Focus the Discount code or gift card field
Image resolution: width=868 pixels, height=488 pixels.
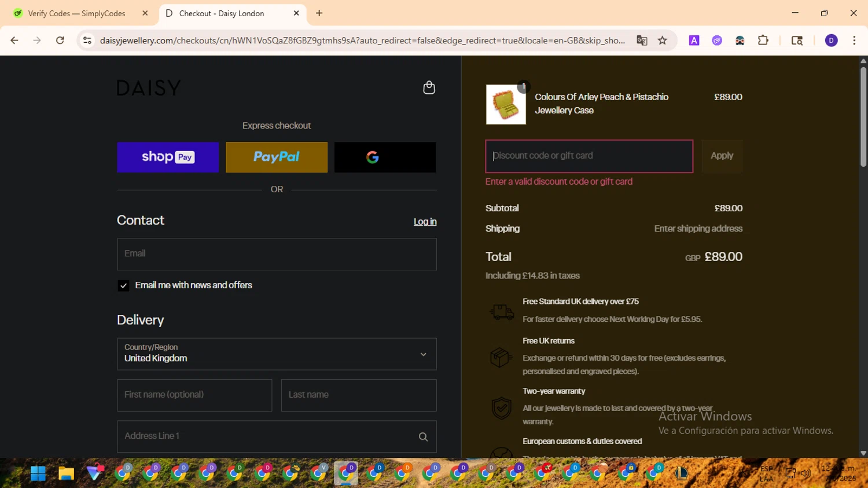pyautogui.click(x=589, y=156)
